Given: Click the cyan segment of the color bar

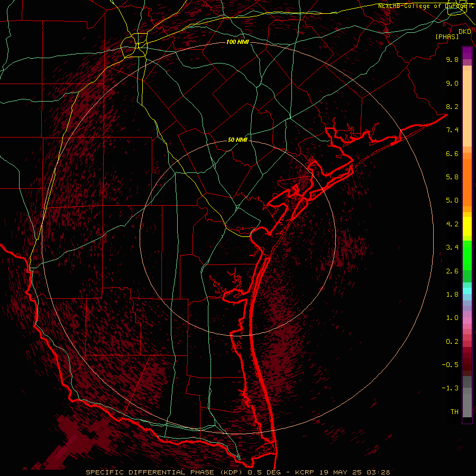Looking at the screenshot, I should [467, 291].
